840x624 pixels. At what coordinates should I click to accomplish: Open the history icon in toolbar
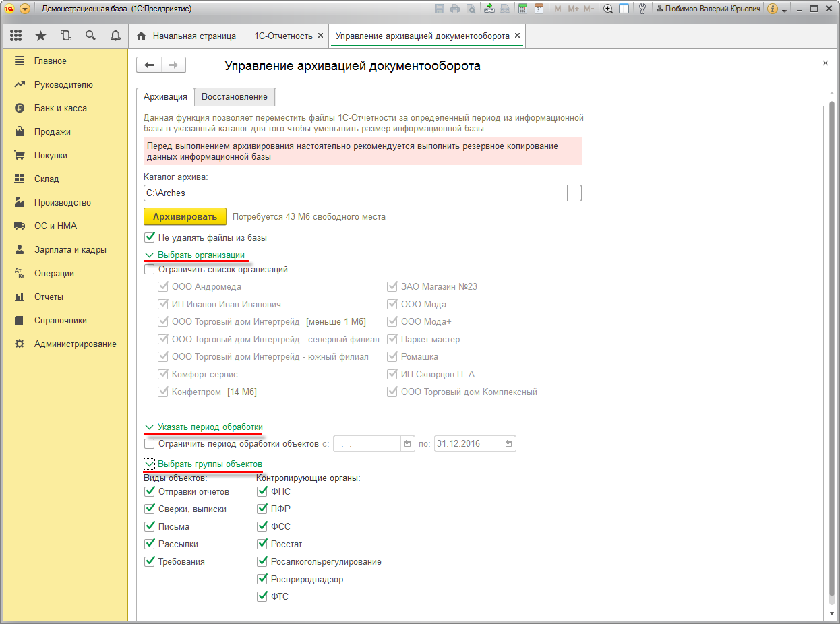(65, 36)
